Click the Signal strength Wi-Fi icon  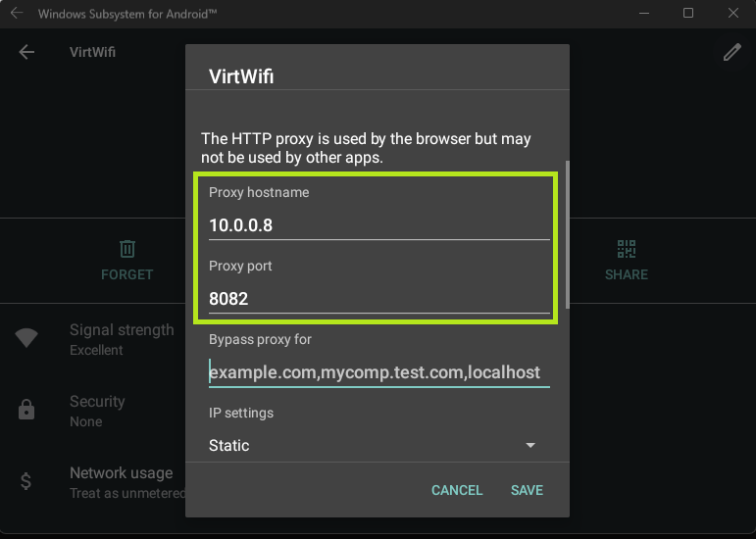click(26, 339)
